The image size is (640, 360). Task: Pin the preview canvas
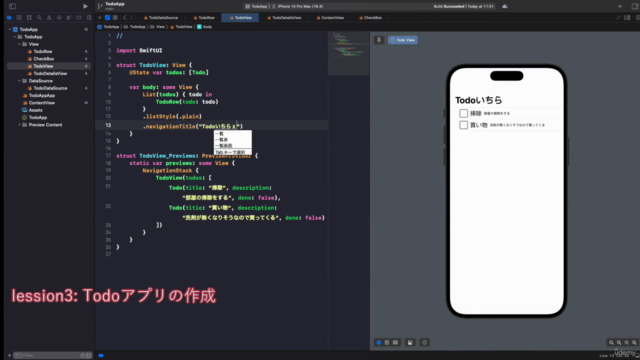379,40
